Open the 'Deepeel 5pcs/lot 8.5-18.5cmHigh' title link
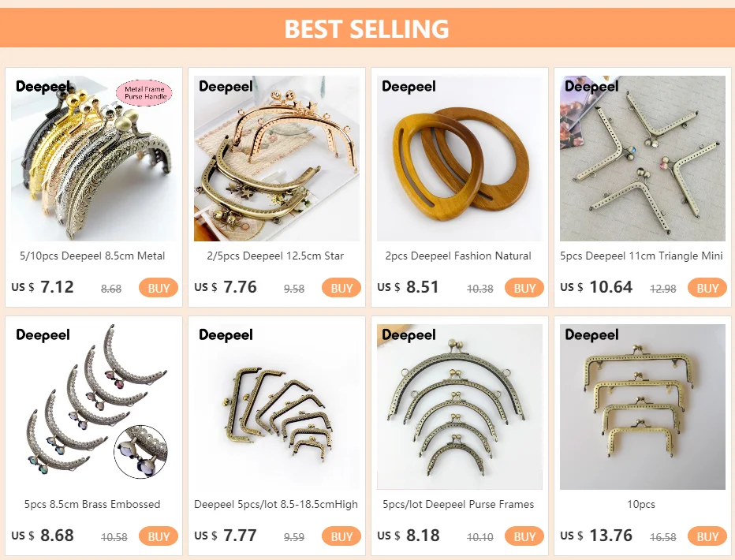Image resolution: width=735 pixels, height=560 pixels. coord(276,504)
